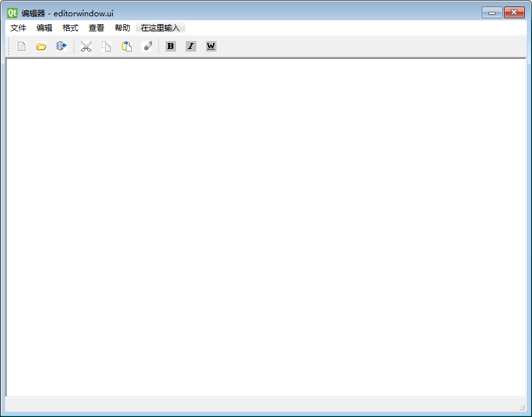The height and width of the screenshot is (417, 532).
Task: Open the 编辑 menu
Action: tap(44, 28)
